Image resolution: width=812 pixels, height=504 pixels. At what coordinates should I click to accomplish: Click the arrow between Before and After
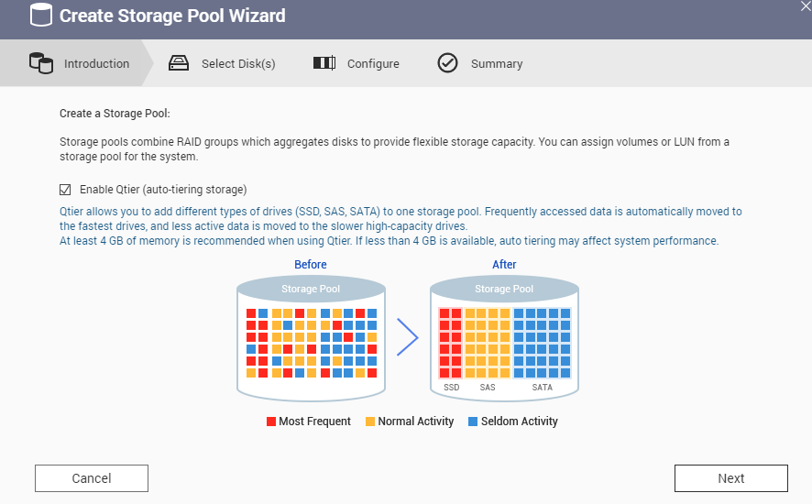pos(407,338)
